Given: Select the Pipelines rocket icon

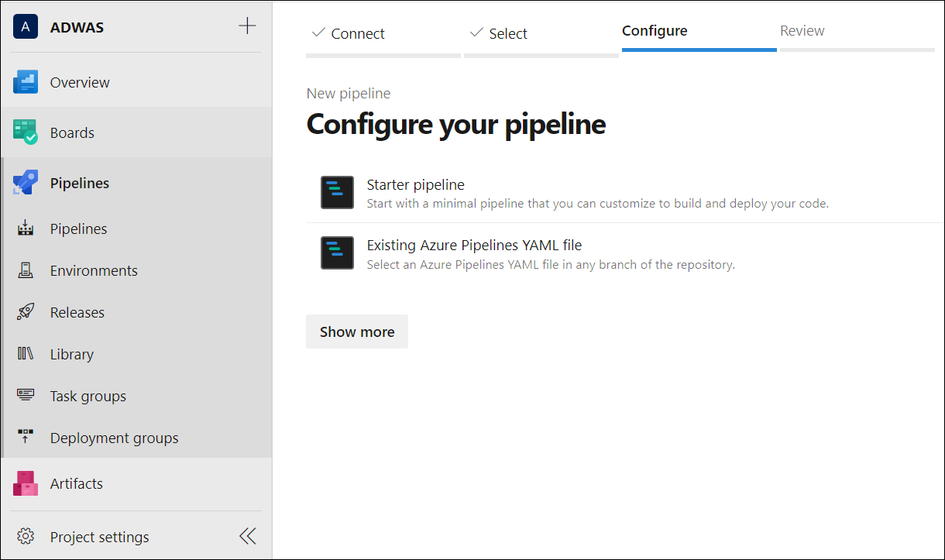Looking at the screenshot, I should [x=26, y=182].
